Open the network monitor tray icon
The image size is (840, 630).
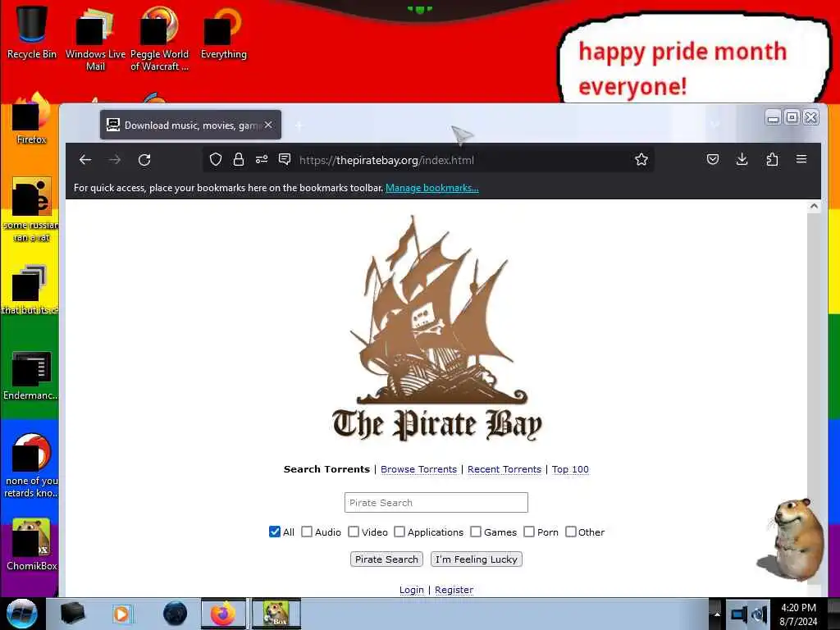tap(739, 614)
